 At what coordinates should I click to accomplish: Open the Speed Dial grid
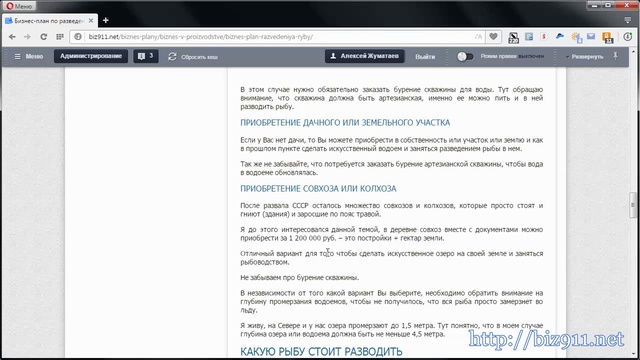tap(60, 37)
